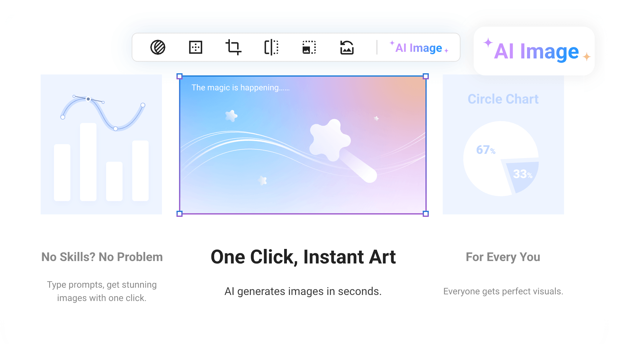
Task: Click the 'For Every You' heading
Action: coord(503,257)
